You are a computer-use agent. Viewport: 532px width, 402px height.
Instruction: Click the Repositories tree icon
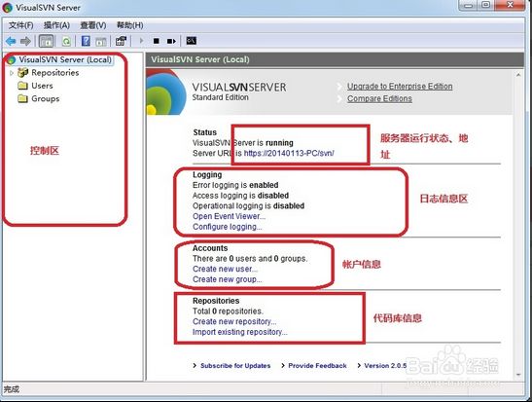pyautogui.click(x=22, y=72)
